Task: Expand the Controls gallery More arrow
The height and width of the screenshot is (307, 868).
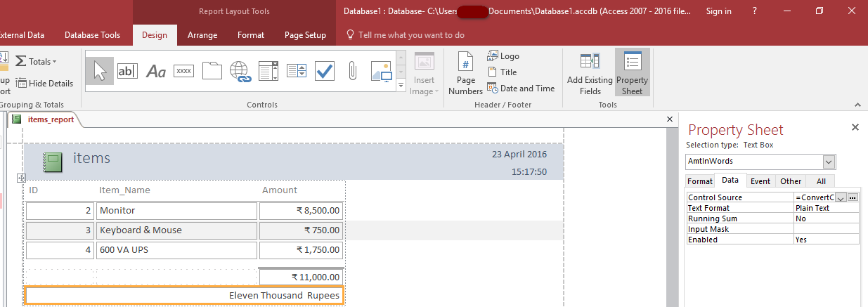Action: coord(401,85)
